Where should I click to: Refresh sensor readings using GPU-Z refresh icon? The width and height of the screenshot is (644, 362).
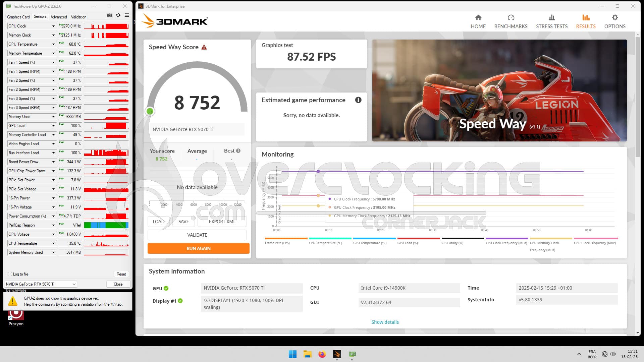point(118,15)
